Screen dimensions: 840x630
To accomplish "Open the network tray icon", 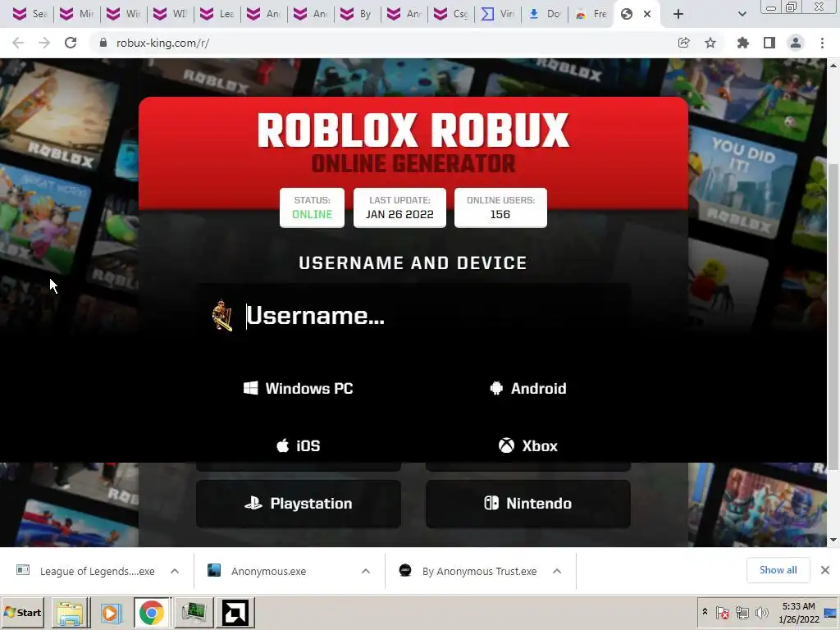I will tap(742, 612).
